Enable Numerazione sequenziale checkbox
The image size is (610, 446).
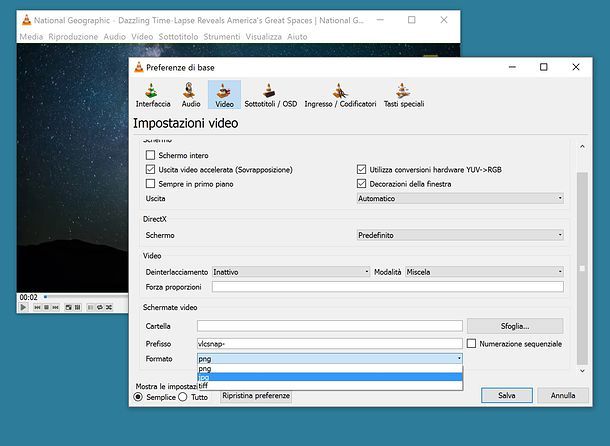pyautogui.click(x=471, y=344)
